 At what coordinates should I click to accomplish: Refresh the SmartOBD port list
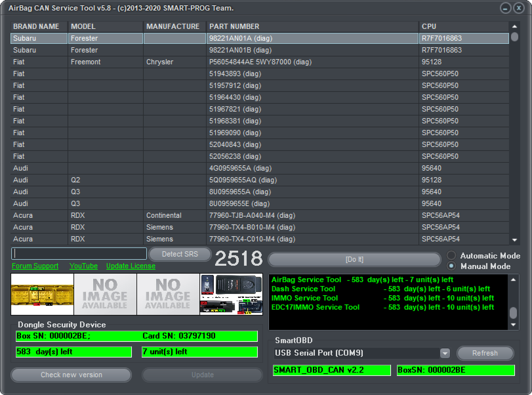coord(485,353)
